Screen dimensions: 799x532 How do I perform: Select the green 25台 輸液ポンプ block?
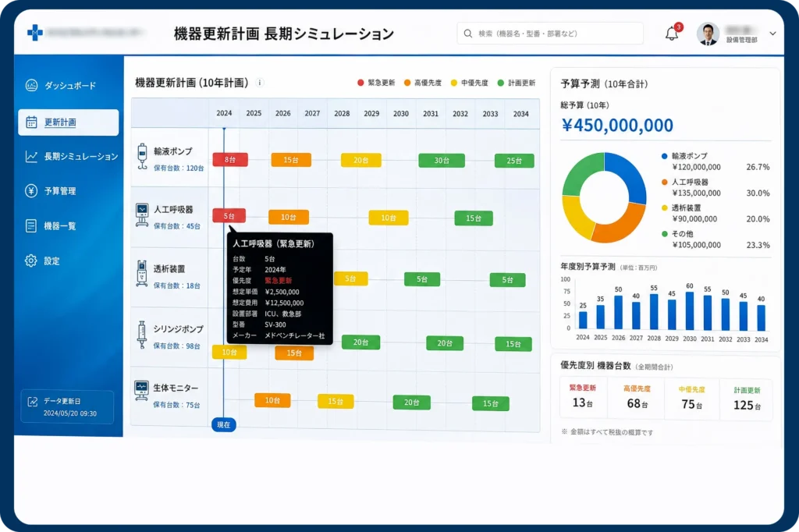[514, 161]
